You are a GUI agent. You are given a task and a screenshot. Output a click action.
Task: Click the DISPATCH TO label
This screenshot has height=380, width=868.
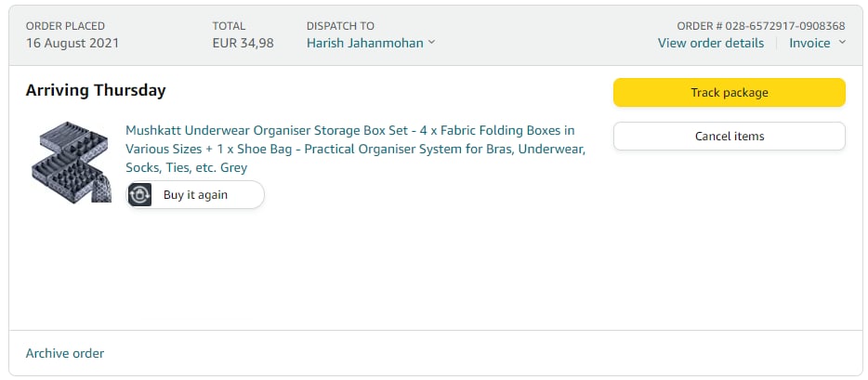(x=340, y=26)
